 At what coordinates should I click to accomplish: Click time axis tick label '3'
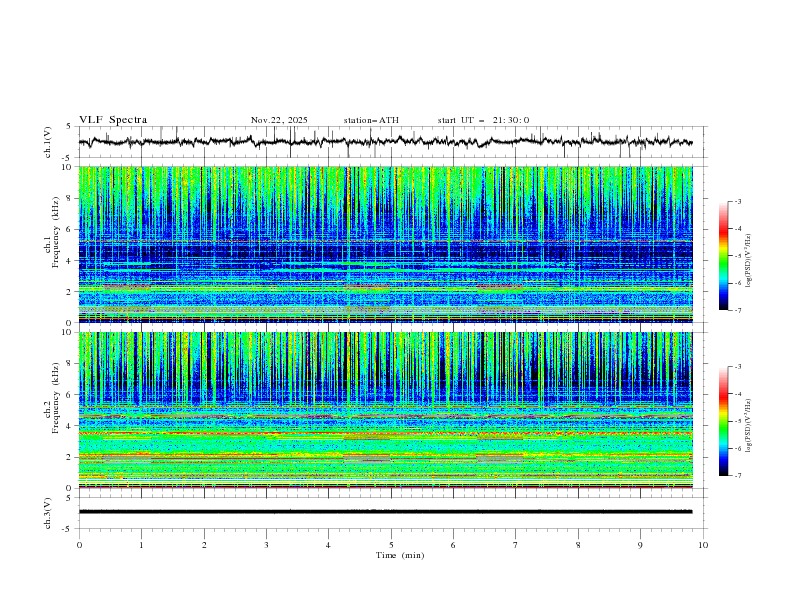coord(266,545)
